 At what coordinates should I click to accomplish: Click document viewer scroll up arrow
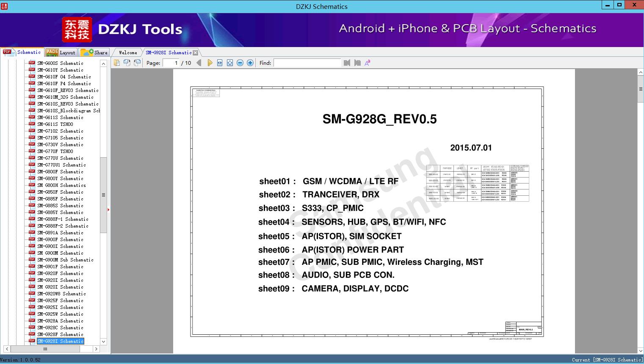[641, 72]
